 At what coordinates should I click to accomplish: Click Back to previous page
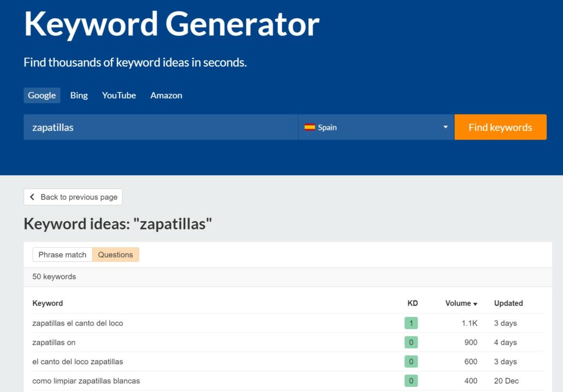point(73,197)
